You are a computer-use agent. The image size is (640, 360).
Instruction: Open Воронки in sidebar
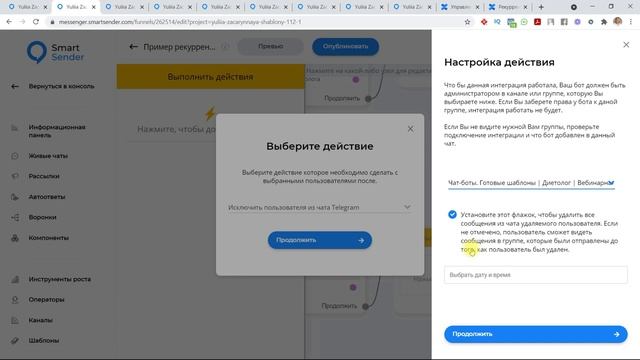coord(42,217)
